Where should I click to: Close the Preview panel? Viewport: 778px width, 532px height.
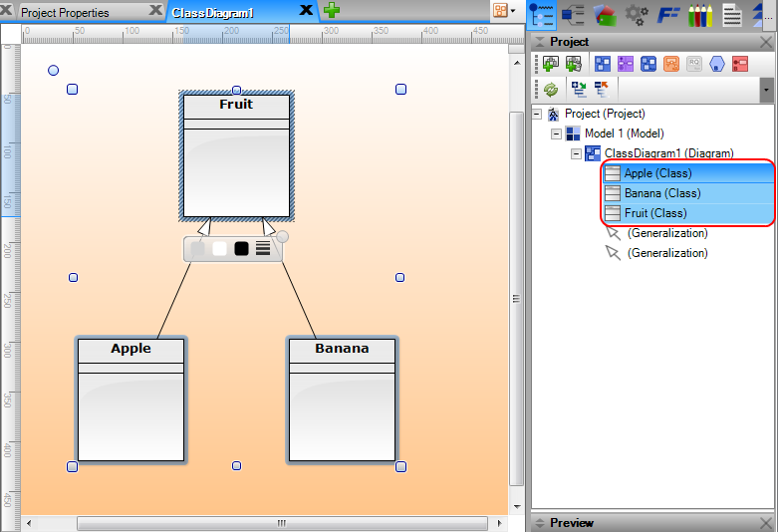click(766, 523)
